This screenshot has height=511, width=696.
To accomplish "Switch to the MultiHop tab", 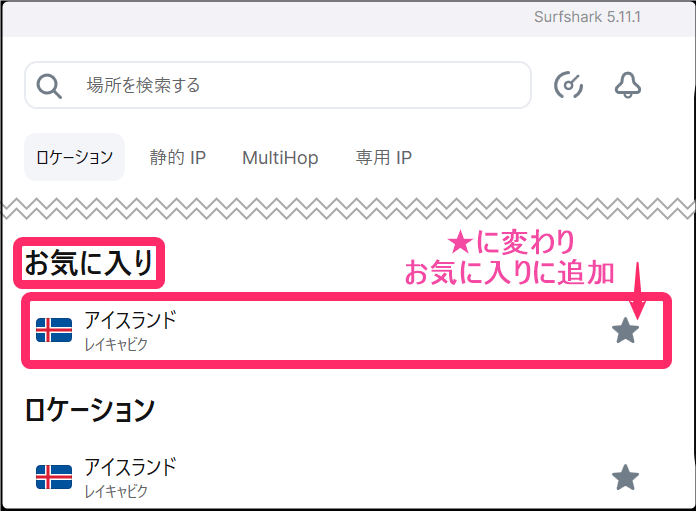I will 280,158.
